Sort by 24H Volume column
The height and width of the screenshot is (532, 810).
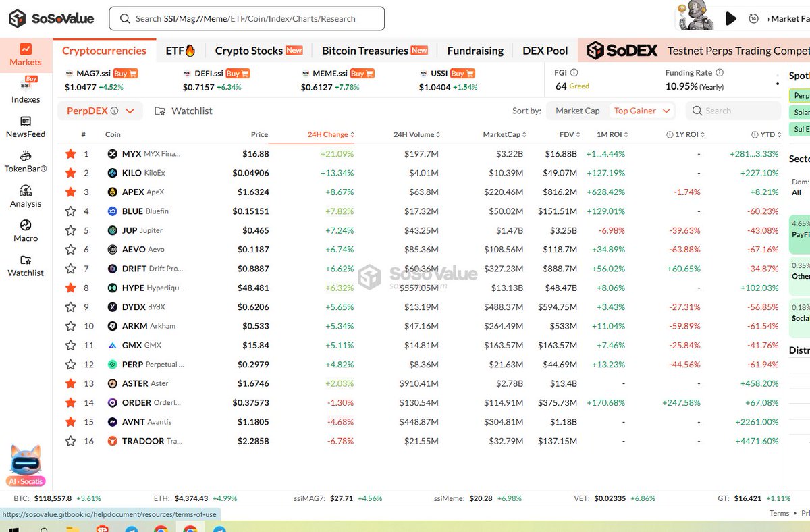click(x=417, y=134)
